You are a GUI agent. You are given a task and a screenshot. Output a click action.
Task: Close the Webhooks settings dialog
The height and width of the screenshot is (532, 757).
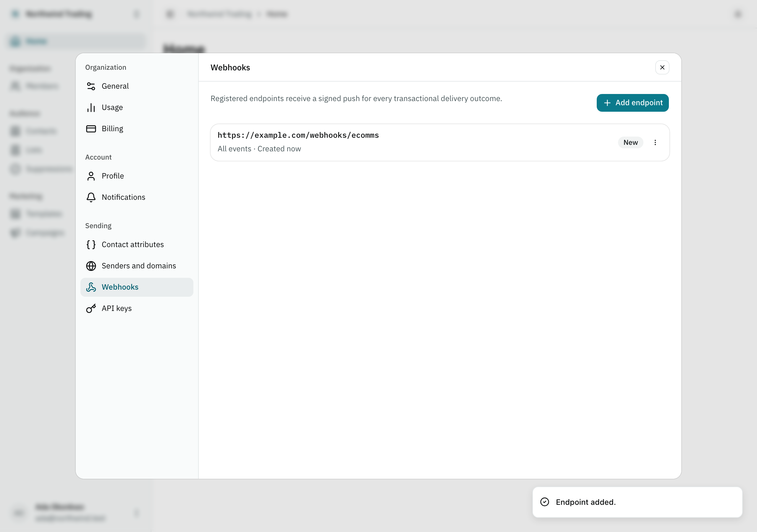[x=662, y=67]
